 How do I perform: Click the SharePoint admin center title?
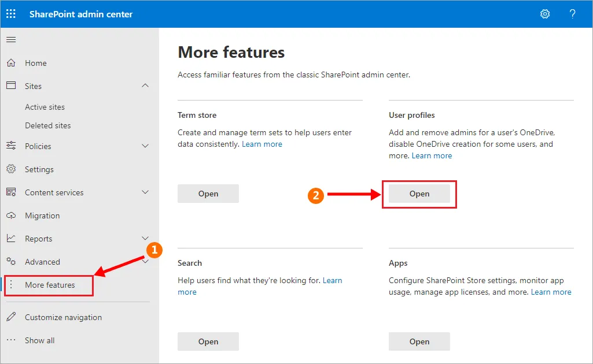[81, 14]
